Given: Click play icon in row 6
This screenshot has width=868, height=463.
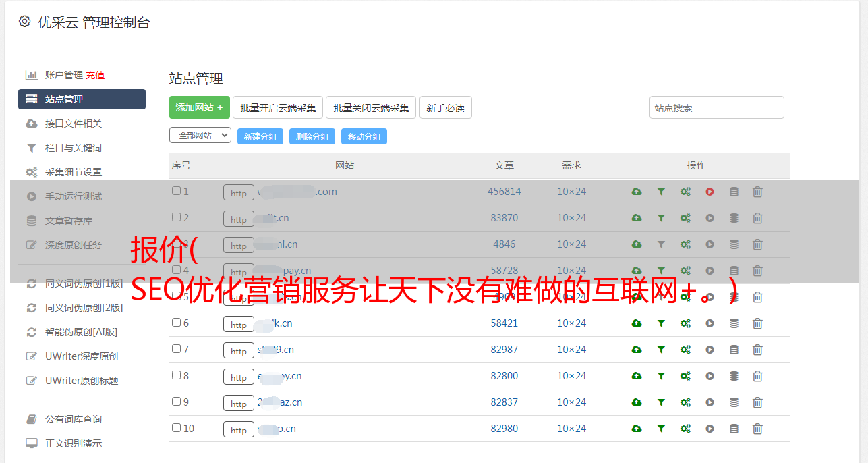Looking at the screenshot, I should pyautogui.click(x=710, y=323).
